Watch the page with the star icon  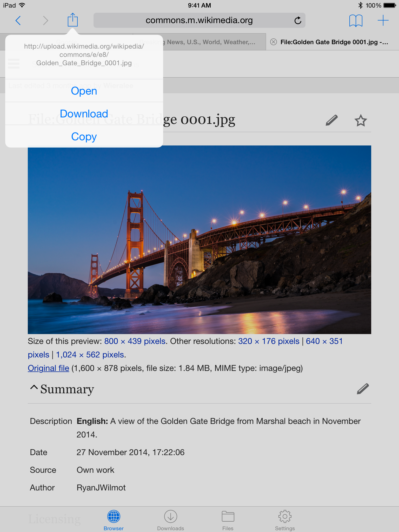coord(361,120)
